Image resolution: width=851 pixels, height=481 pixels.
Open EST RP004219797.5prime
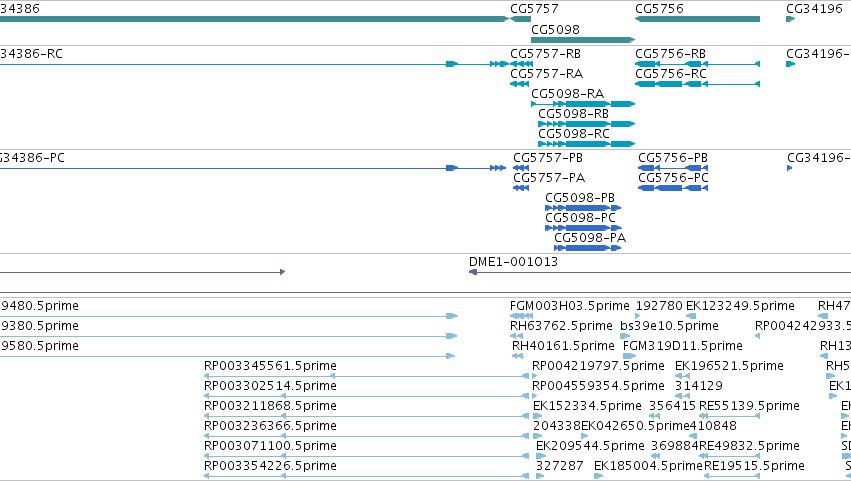[x=598, y=366]
